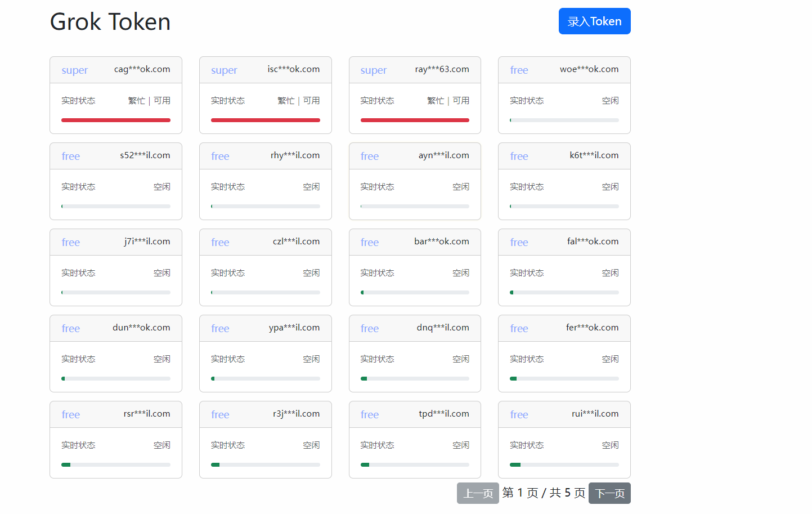Click 实时状态 label on ypa***il.com card
The image size is (812, 514).
(228, 359)
